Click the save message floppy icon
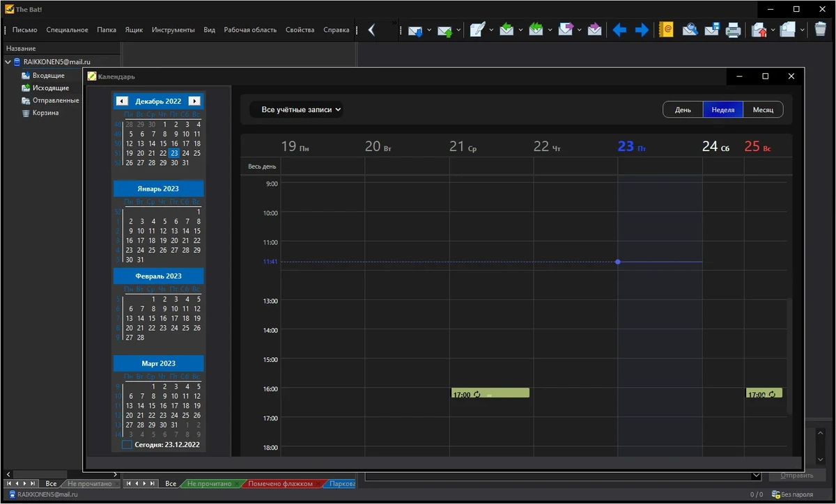Image resolution: width=836 pixels, height=504 pixels. pyautogui.click(x=712, y=30)
